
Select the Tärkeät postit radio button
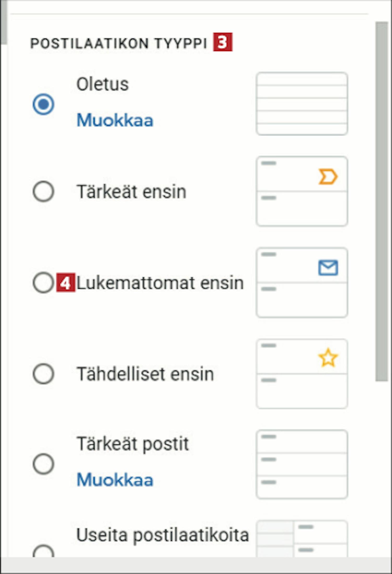coord(43,464)
